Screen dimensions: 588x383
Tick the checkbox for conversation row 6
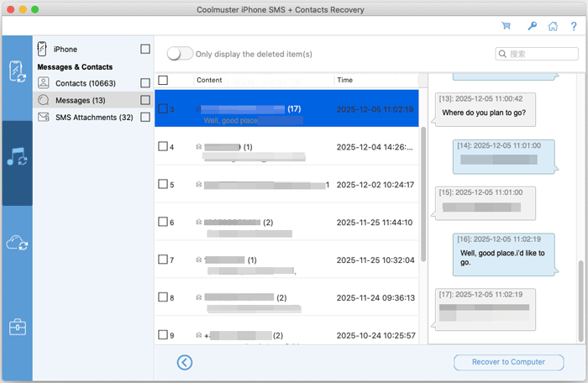click(163, 222)
